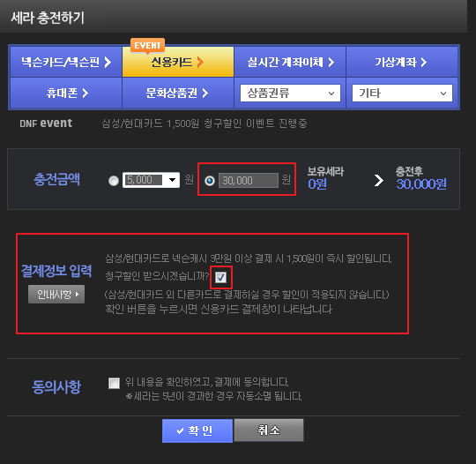The height and width of the screenshot is (464, 476).
Task: Click the chevron beside 문화상품권
Action: [205, 93]
